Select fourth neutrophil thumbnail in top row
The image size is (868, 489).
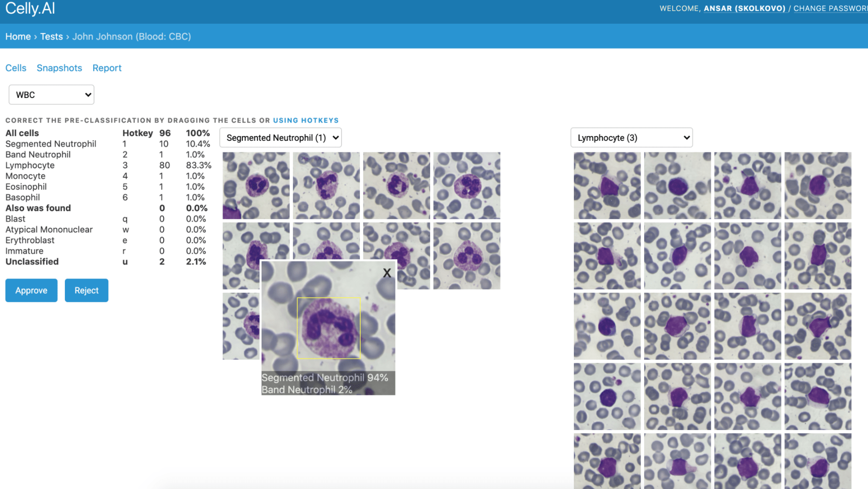pyautogui.click(x=467, y=185)
